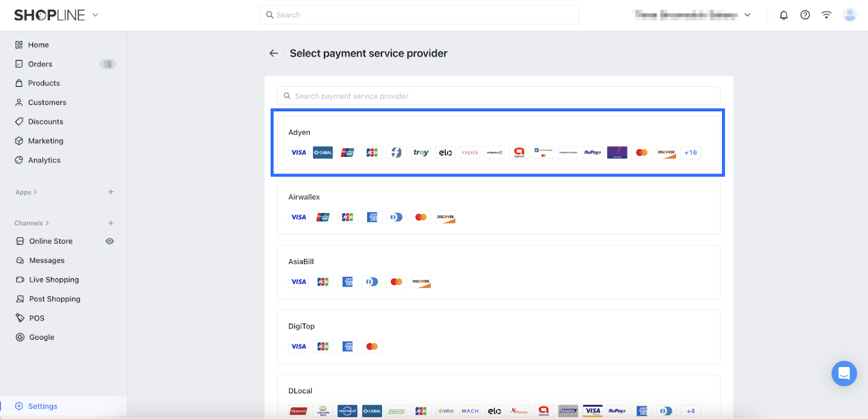
Task: Click Hipercard icon in DLocal row
Action: pos(298,411)
